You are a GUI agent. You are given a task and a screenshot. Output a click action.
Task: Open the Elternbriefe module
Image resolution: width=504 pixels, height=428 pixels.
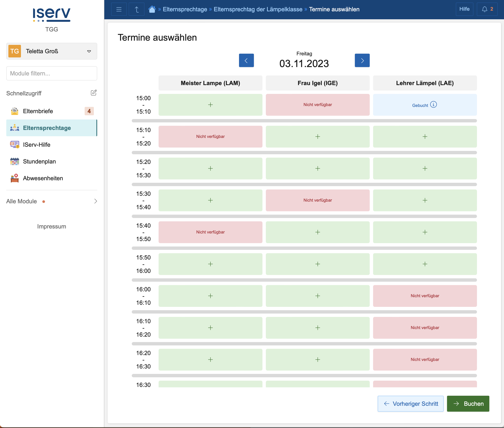tap(38, 111)
